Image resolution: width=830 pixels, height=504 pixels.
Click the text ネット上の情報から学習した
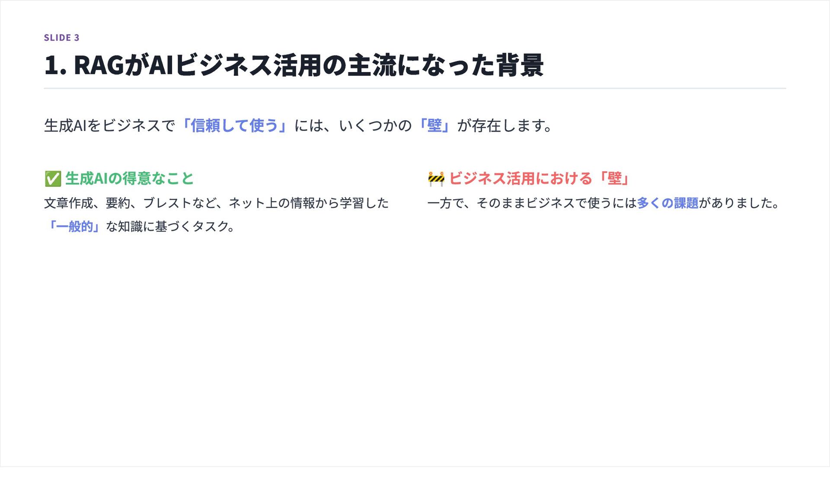pyautogui.click(x=309, y=203)
